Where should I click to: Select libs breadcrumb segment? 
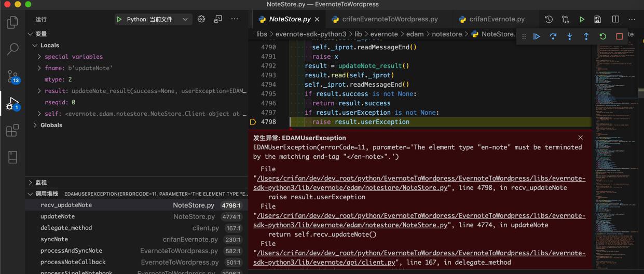tap(262, 34)
